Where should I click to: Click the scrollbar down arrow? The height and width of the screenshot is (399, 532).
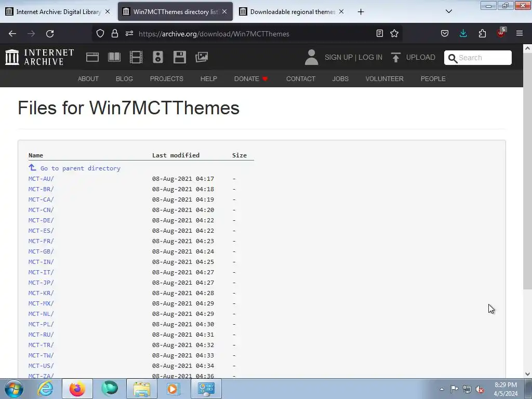[527, 374]
